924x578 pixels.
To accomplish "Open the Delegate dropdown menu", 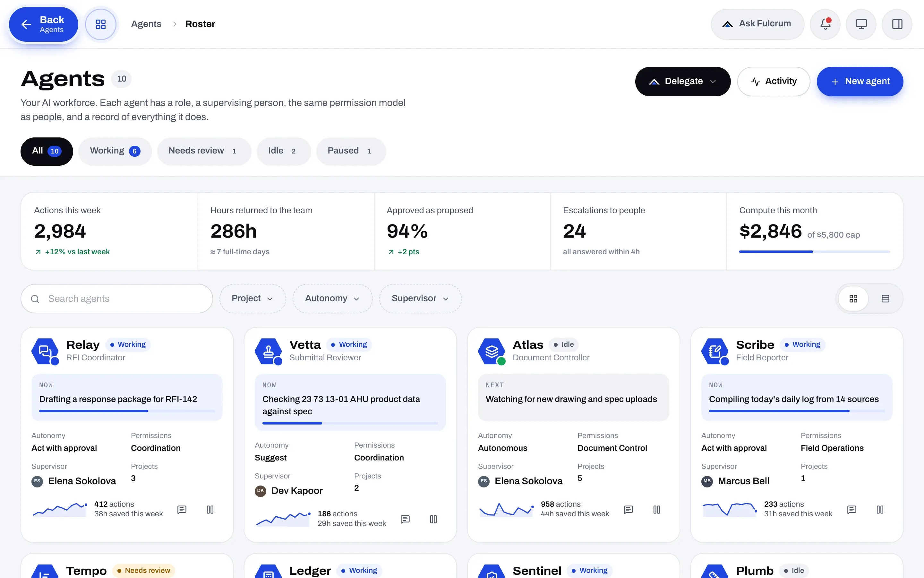I will tap(683, 82).
